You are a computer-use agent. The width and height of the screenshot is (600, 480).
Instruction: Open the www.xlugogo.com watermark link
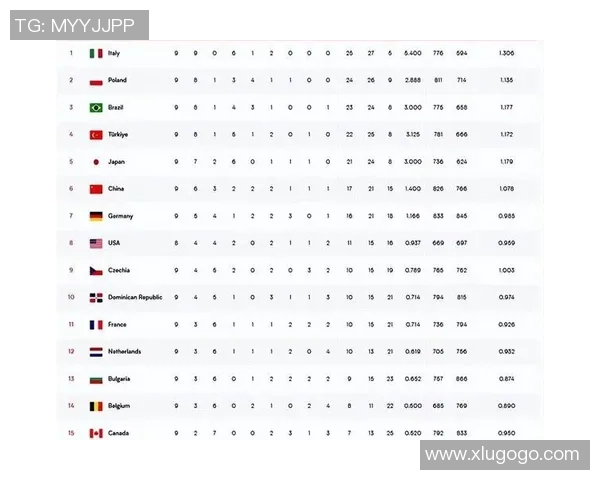(502, 455)
